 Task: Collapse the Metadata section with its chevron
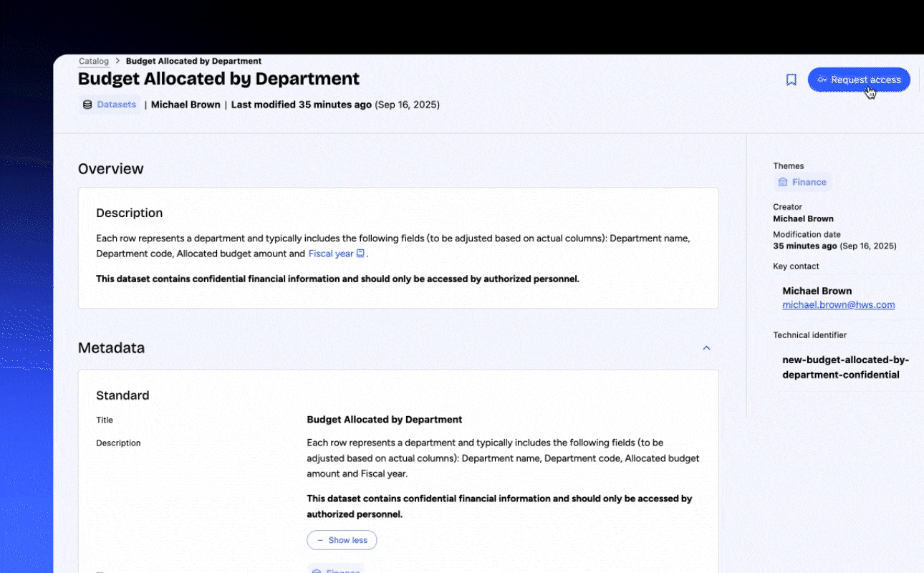(x=706, y=348)
